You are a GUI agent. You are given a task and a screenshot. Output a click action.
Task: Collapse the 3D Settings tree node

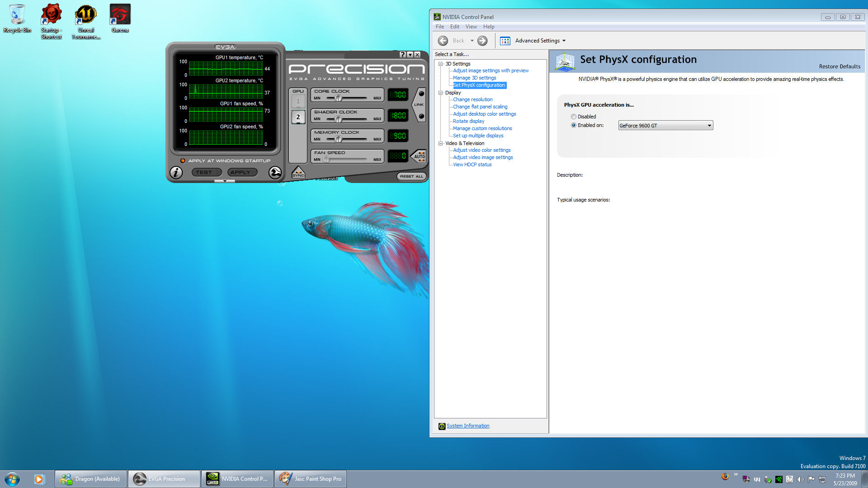(x=440, y=64)
